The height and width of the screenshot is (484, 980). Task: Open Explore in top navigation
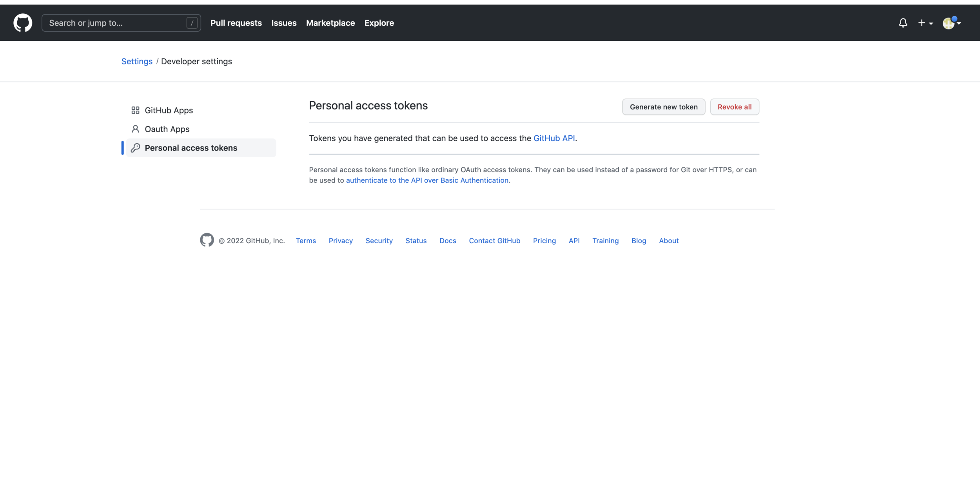click(379, 23)
